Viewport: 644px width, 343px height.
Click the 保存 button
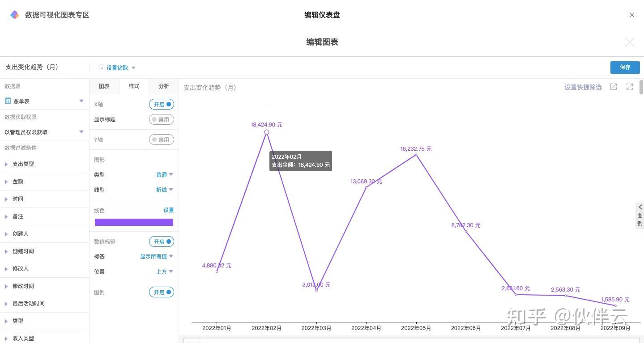[625, 68]
